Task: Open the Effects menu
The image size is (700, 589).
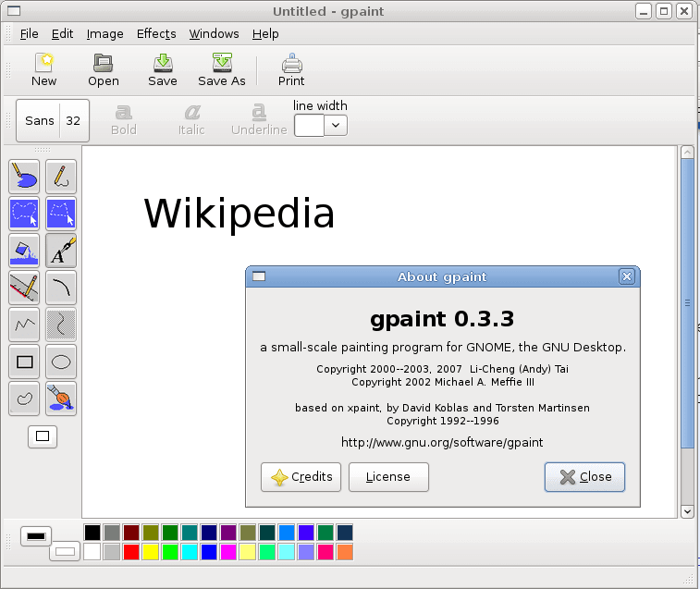Action: tap(156, 33)
